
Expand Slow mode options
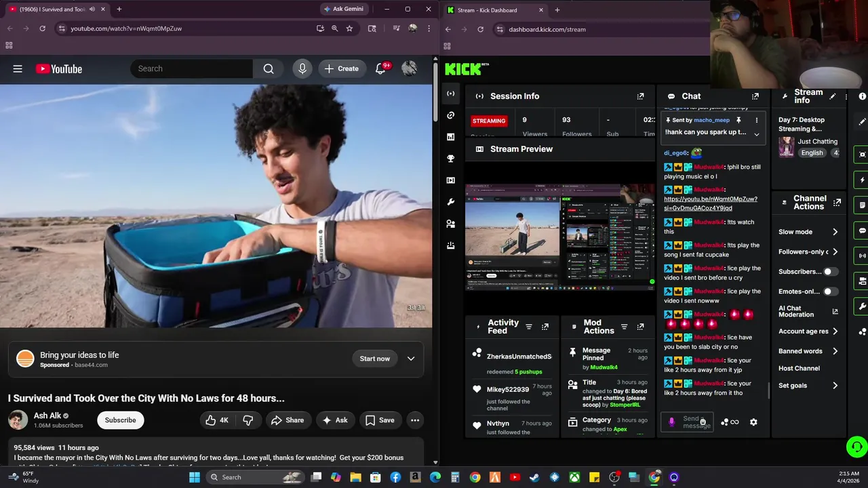[x=835, y=232]
